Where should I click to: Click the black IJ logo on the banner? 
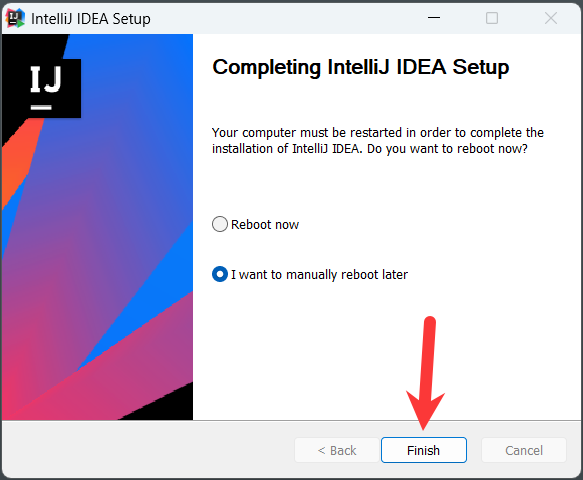coord(54,88)
